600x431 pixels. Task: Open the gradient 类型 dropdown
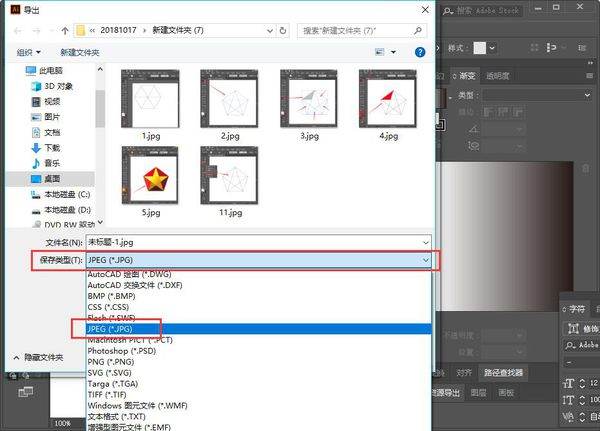point(538,95)
